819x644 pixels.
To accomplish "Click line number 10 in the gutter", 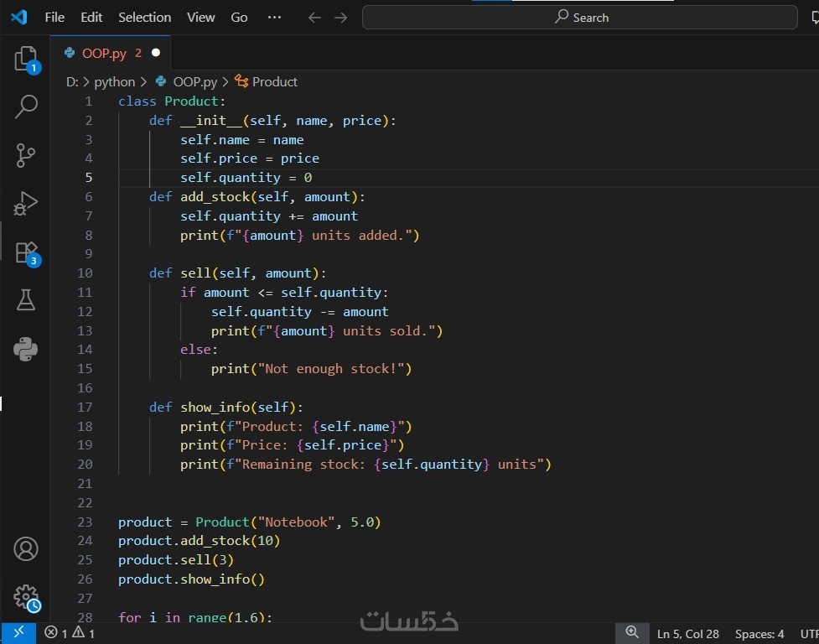I will coord(86,273).
